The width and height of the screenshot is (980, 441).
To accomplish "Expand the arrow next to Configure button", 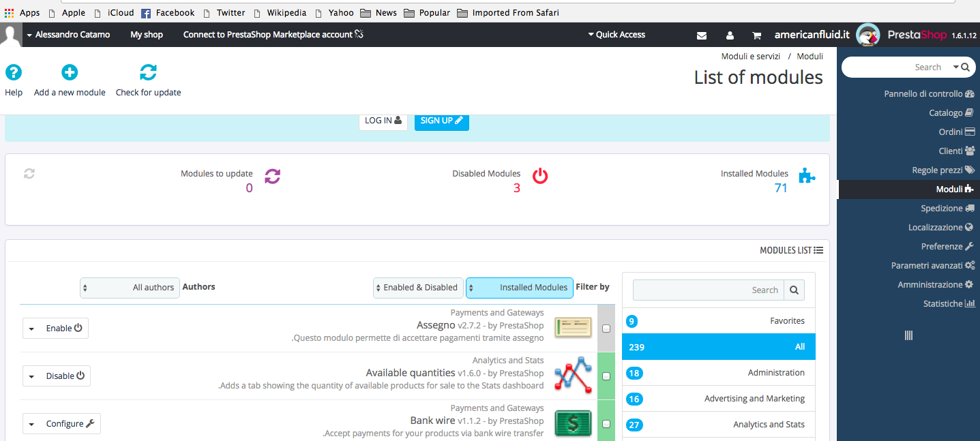I will tap(31, 424).
